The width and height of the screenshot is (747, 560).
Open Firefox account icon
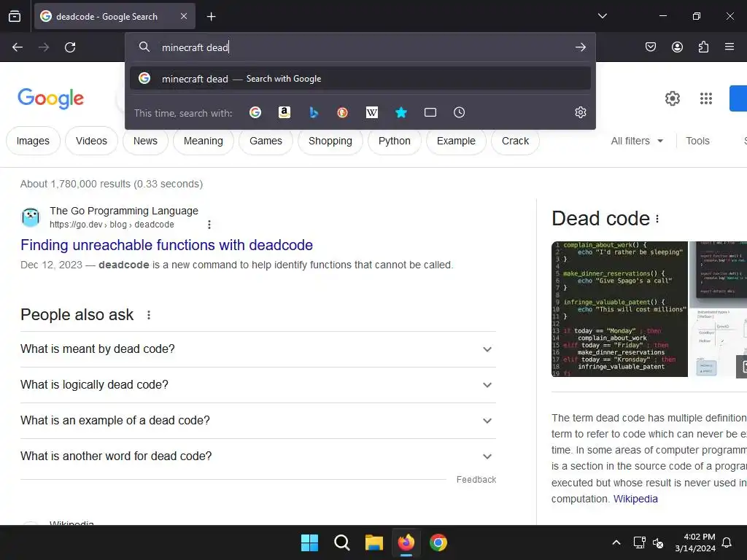[x=677, y=47]
